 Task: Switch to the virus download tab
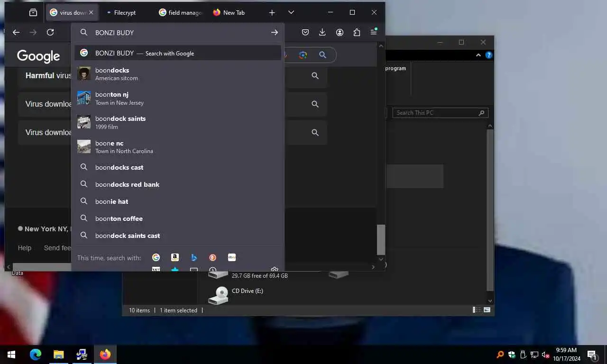(x=72, y=13)
